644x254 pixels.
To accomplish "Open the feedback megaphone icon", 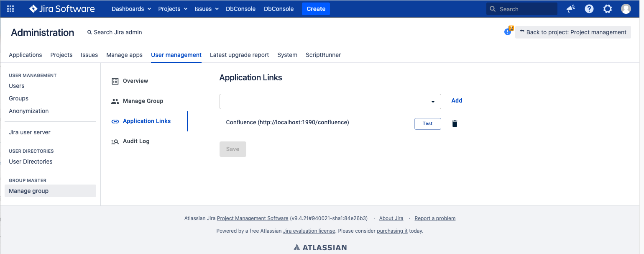I will (571, 9).
